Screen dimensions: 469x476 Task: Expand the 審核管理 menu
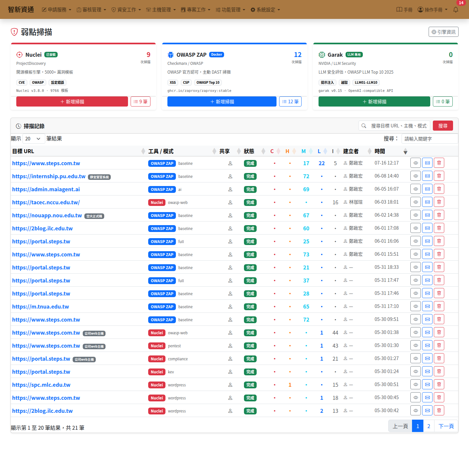(92, 10)
